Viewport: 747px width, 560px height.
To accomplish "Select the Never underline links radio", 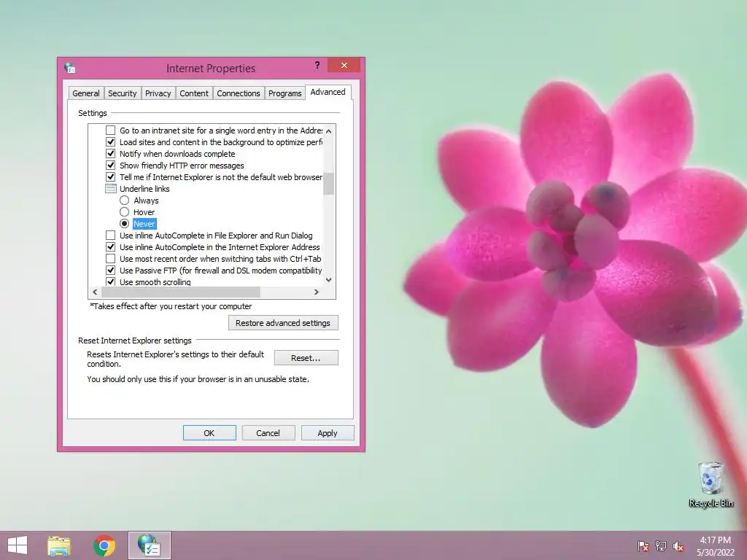I will 124,223.
